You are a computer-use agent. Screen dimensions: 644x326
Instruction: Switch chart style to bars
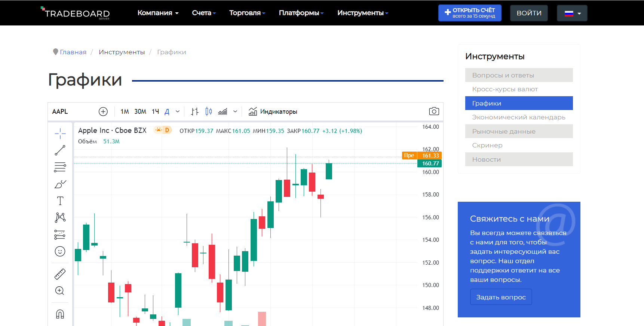[x=195, y=112]
